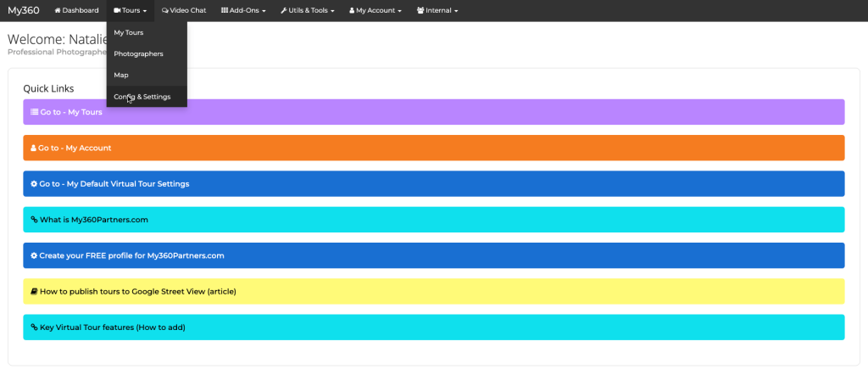Expand the Internal dropdown
The image size is (868, 375).
click(437, 10)
